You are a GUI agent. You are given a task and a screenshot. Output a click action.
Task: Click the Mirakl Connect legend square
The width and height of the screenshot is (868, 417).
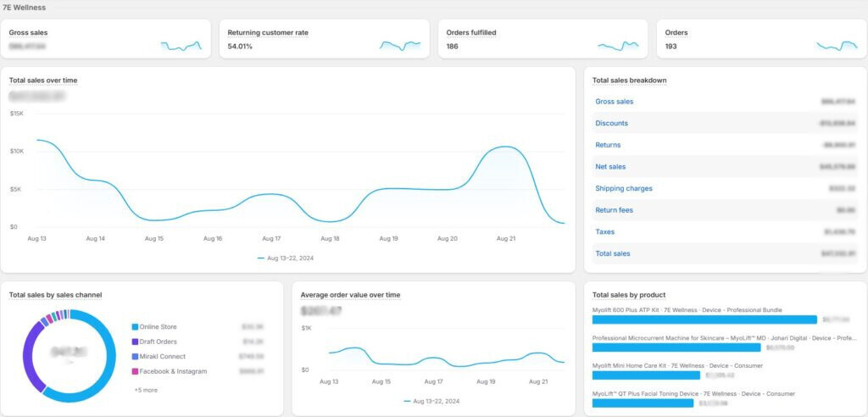[135, 357]
